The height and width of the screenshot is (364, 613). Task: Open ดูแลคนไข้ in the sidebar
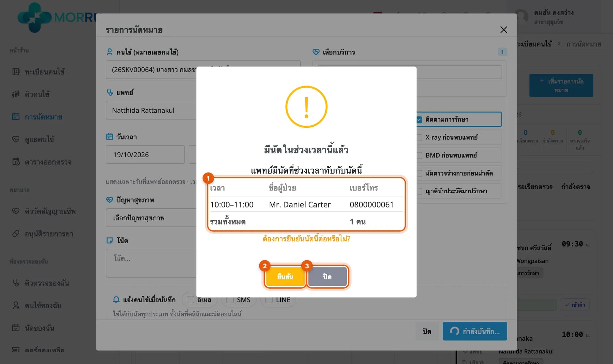pos(39,139)
